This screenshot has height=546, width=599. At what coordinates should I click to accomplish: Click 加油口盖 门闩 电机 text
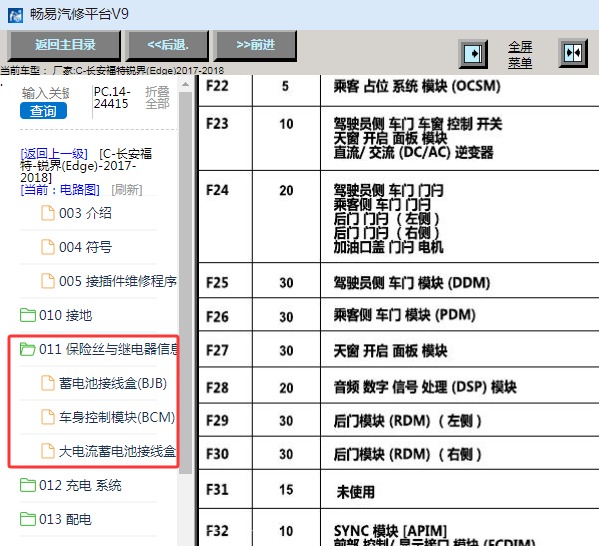click(x=389, y=247)
